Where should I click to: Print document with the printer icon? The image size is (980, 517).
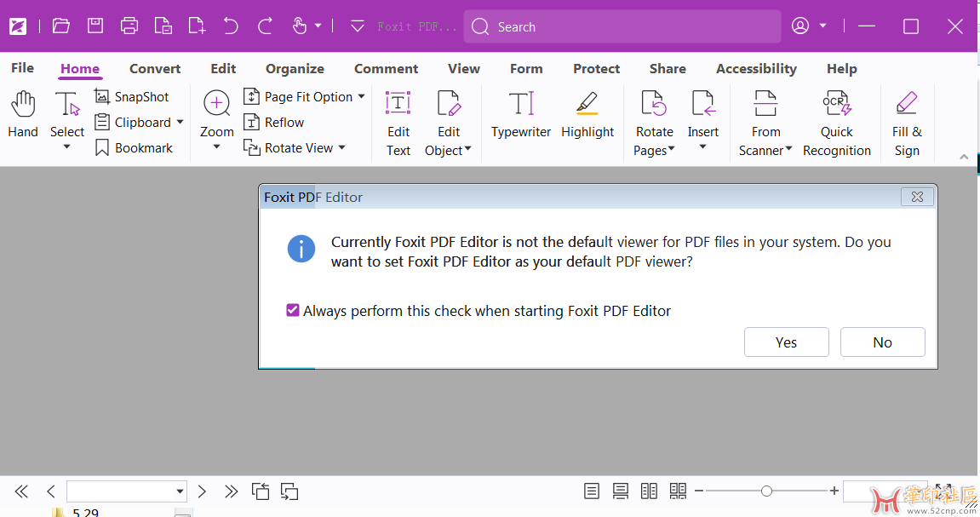pos(129,26)
